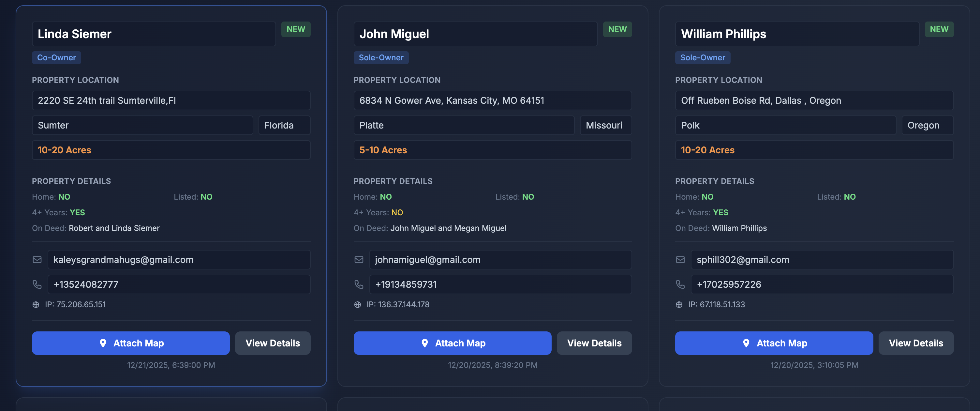Click the envelope icon on William Phillips' card
Image resolution: width=980 pixels, height=411 pixels.
(x=680, y=260)
